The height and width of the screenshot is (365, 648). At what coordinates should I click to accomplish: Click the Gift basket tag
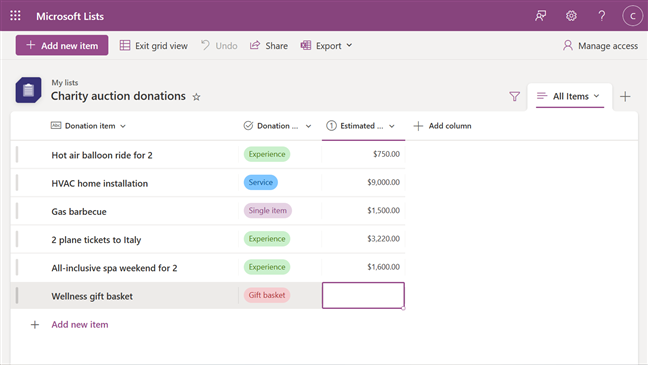click(267, 295)
